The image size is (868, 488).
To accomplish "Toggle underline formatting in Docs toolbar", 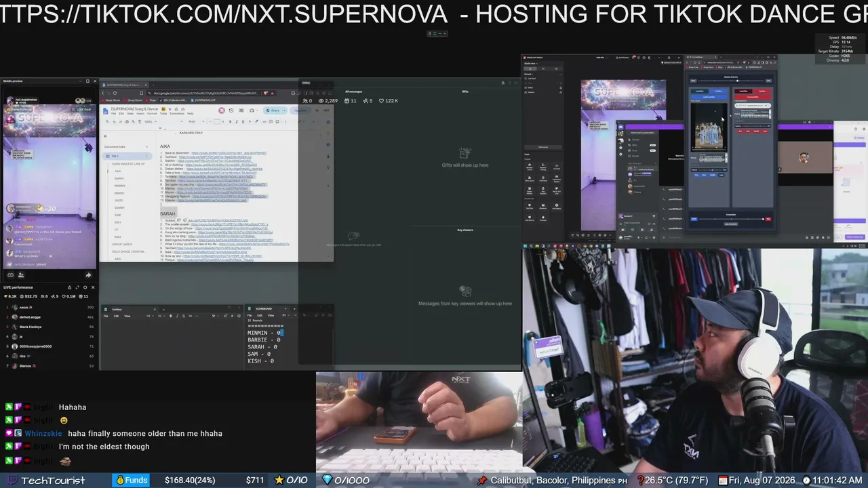I will pos(242,122).
